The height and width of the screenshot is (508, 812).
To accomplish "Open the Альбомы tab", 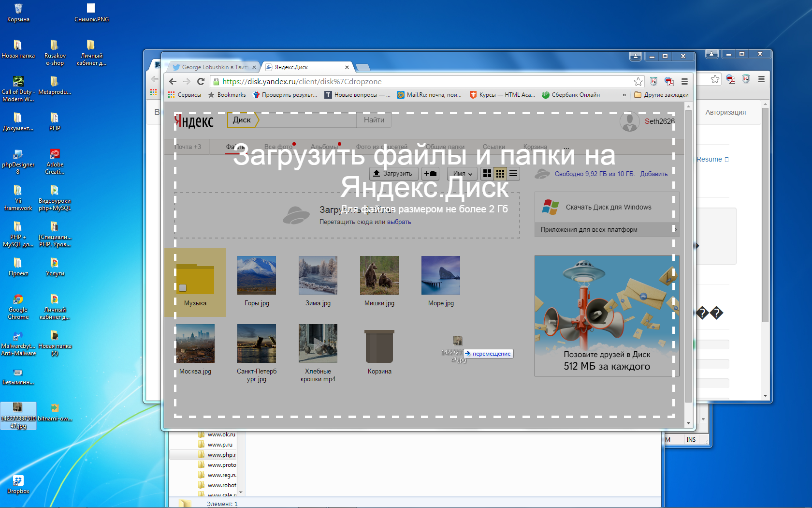I will 324,147.
